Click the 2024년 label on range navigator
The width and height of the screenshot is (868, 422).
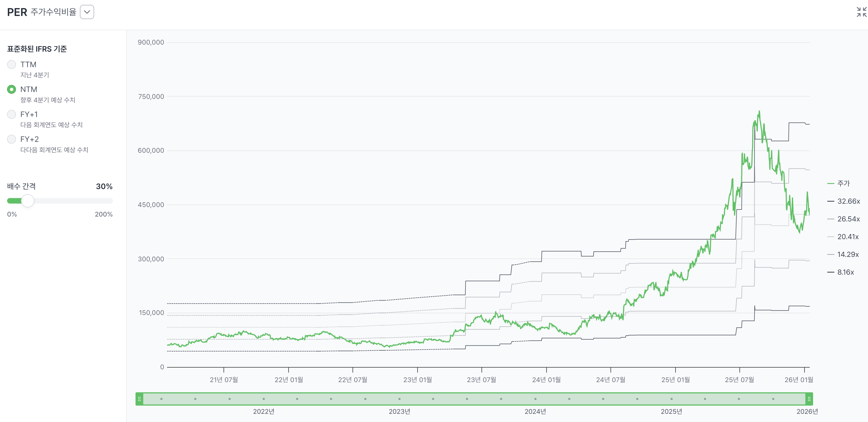(x=535, y=412)
